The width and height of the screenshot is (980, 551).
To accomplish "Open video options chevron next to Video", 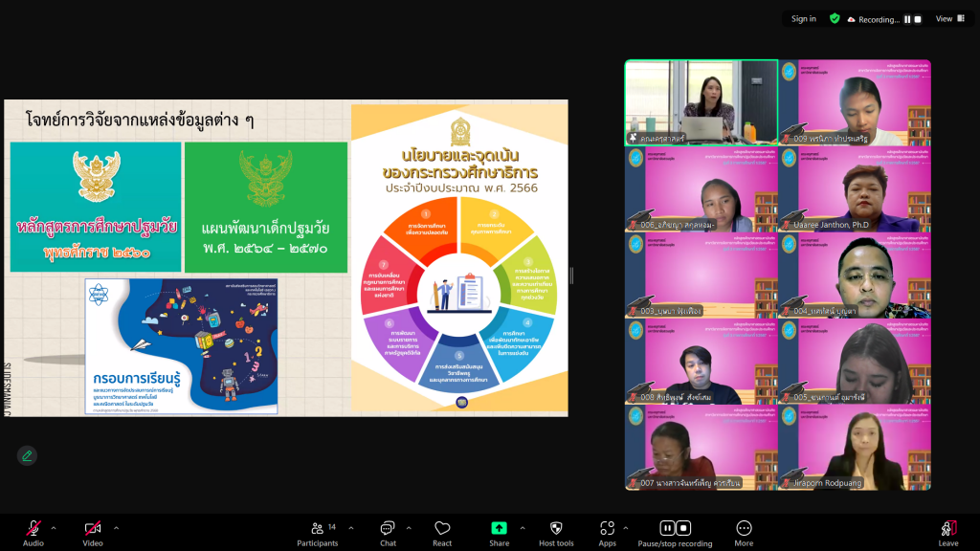I will click(x=117, y=527).
